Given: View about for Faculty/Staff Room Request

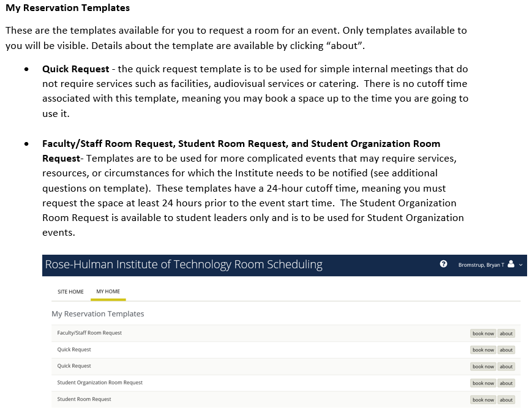Looking at the screenshot, I should coord(506,334).
